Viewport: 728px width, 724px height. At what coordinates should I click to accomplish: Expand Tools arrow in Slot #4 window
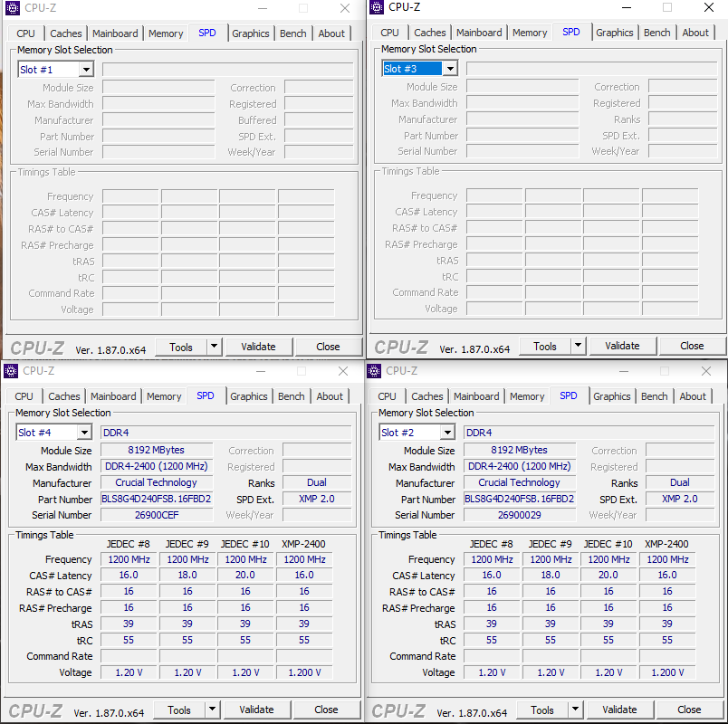click(x=212, y=710)
